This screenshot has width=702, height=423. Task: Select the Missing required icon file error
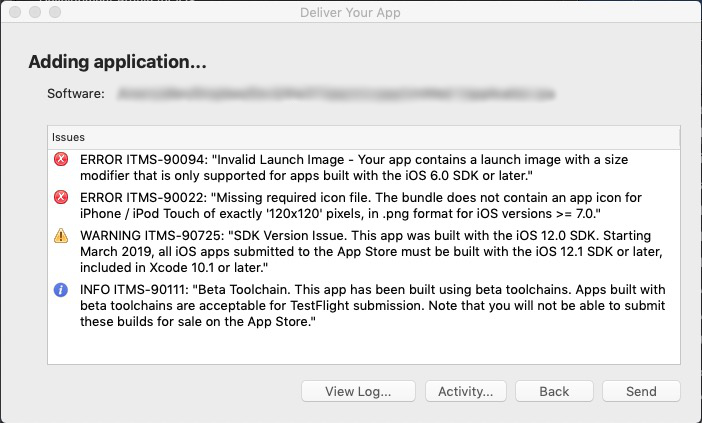pos(358,205)
